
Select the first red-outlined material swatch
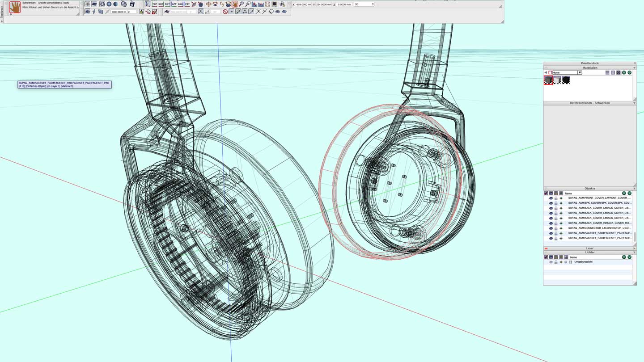(x=548, y=80)
